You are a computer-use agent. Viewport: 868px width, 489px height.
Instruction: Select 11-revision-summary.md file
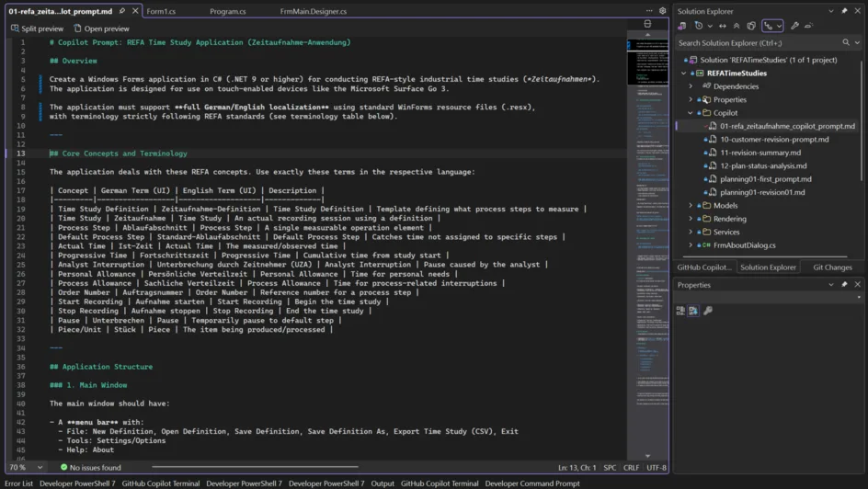[x=759, y=153]
